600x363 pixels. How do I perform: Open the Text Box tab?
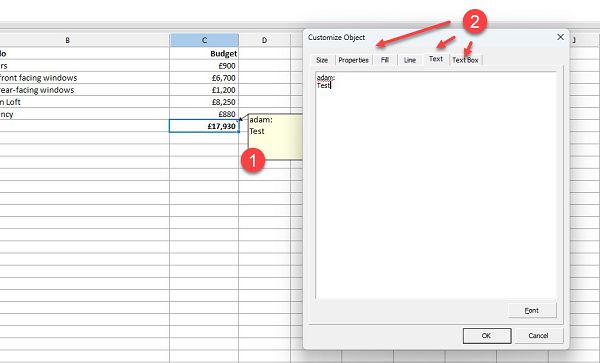(x=465, y=60)
